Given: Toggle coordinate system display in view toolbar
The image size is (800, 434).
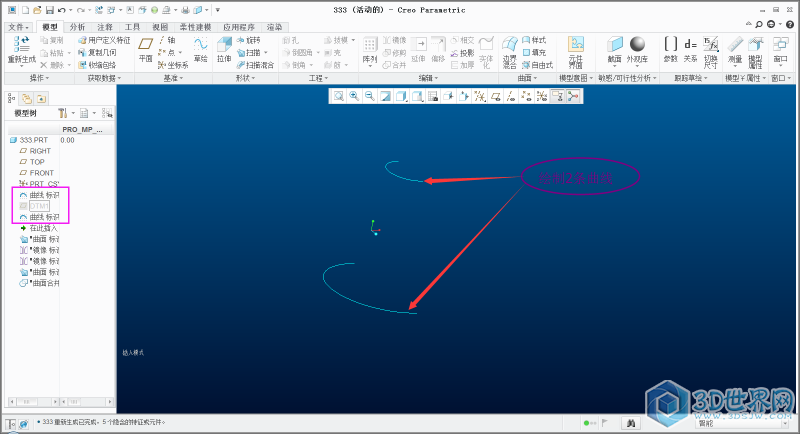Looking at the screenshot, I should pyautogui.click(x=542, y=96).
